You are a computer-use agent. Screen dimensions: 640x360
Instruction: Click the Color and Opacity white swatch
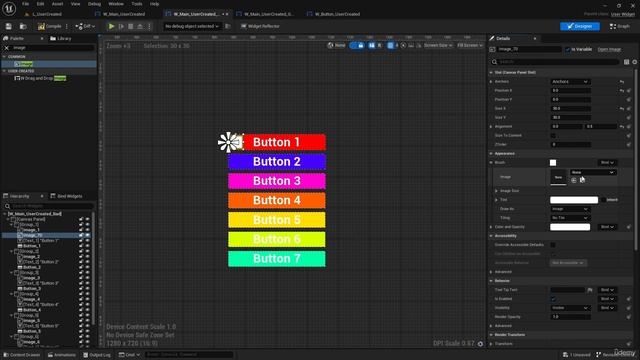tap(570, 227)
